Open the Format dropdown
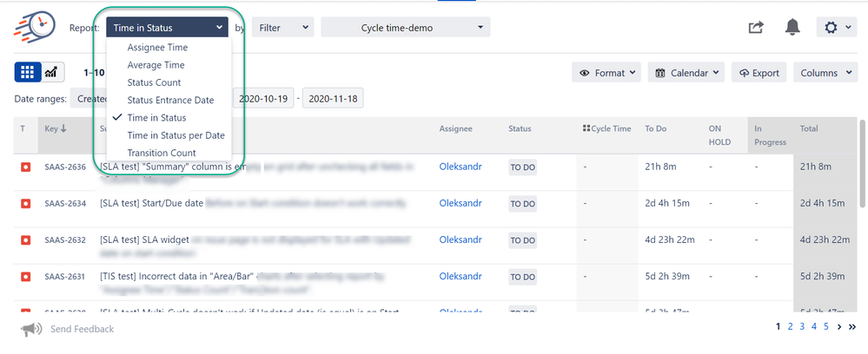The width and height of the screenshot is (868, 354). (606, 73)
